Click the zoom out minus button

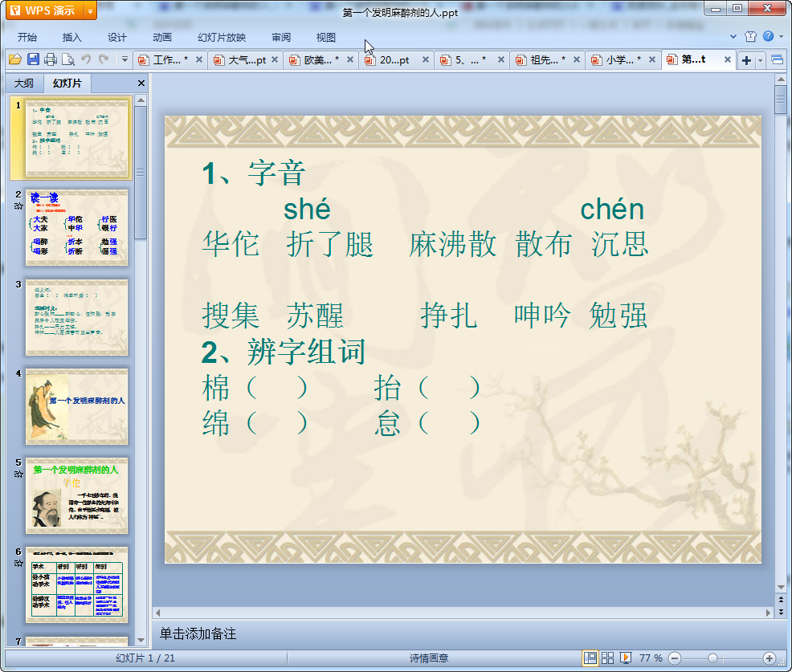(675, 658)
